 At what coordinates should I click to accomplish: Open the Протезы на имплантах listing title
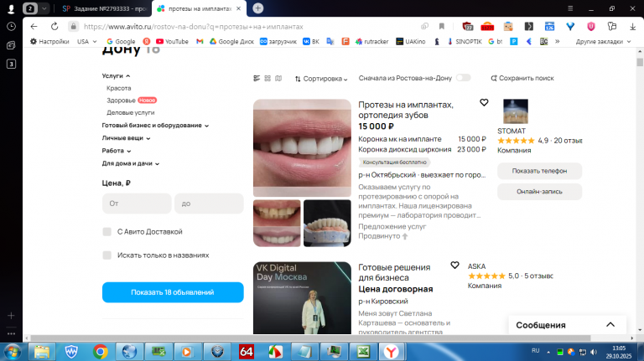[406, 110]
